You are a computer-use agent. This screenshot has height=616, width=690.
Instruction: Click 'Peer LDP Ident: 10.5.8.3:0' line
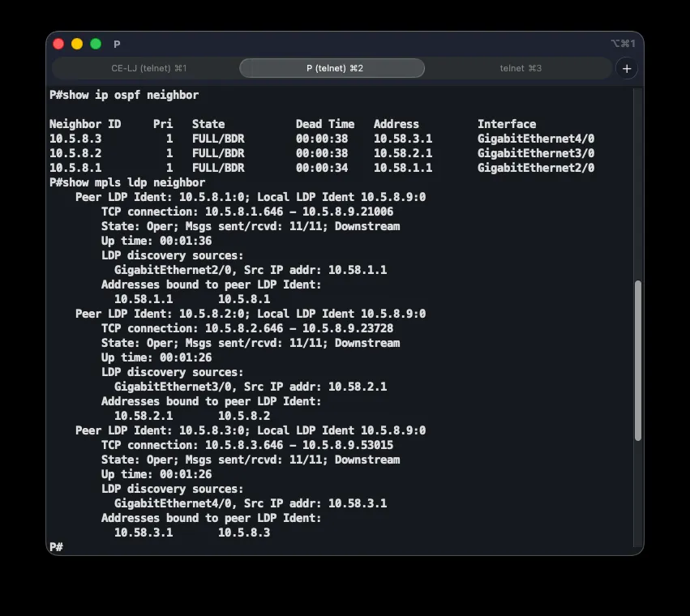[x=251, y=430]
